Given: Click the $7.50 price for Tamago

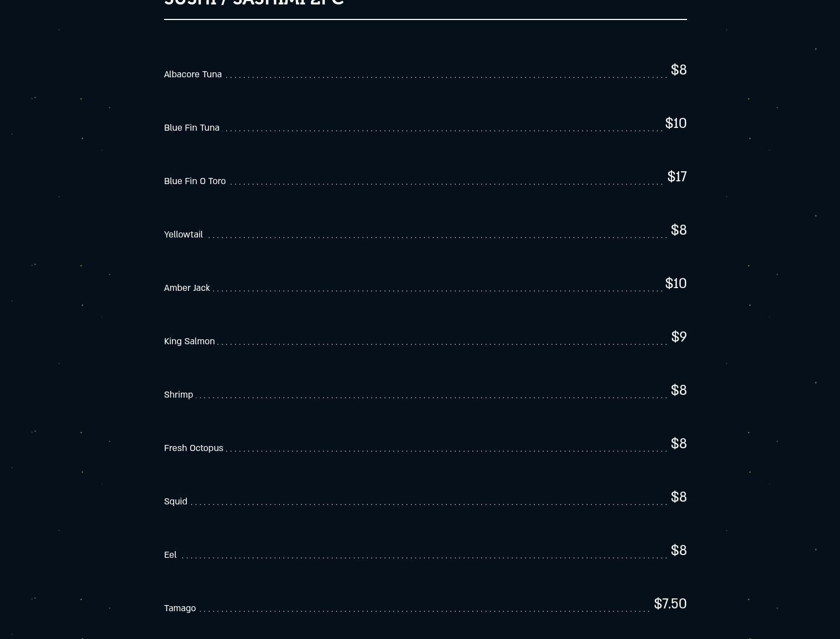Looking at the screenshot, I should coord(670,603).
